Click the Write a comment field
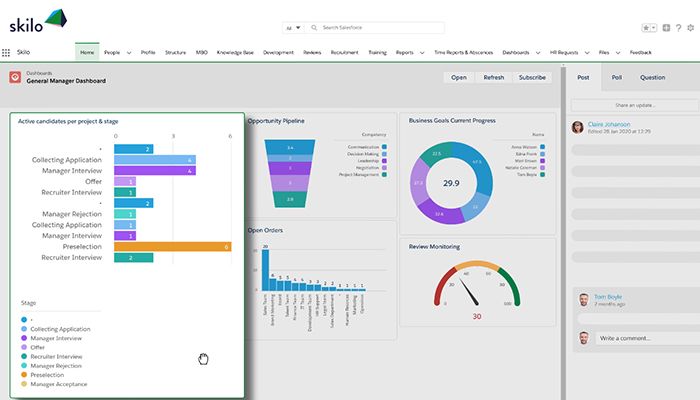The image size is (700, 400). click(641, 338)
